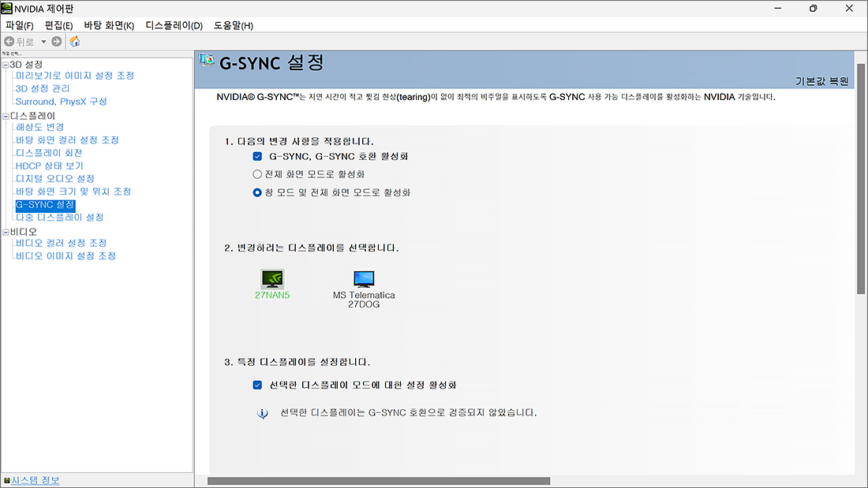This screenshot has height=488, width=868.
Task: Open the 디스플레이(D) menu
Action: (x=174, y=25)
